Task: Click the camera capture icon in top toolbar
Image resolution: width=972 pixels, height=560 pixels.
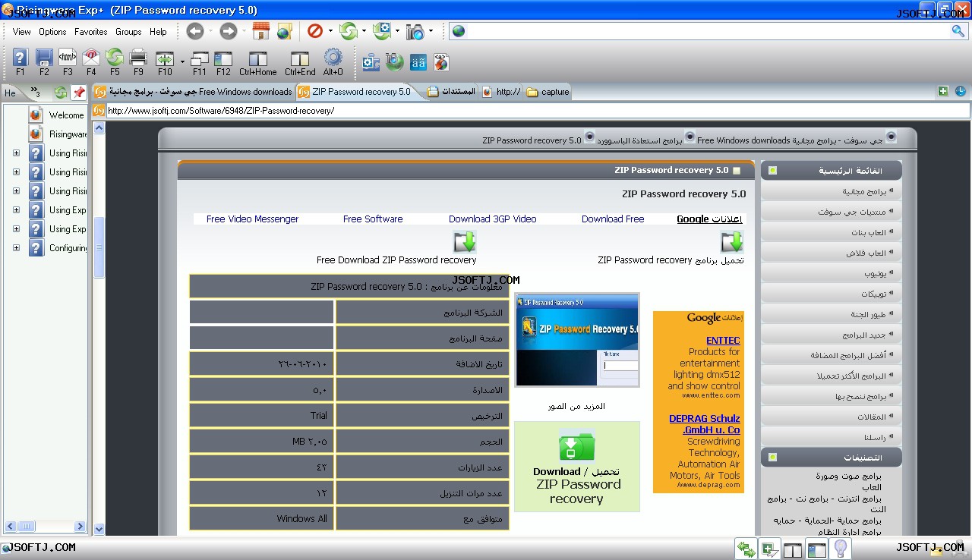Action: [415, 31]
